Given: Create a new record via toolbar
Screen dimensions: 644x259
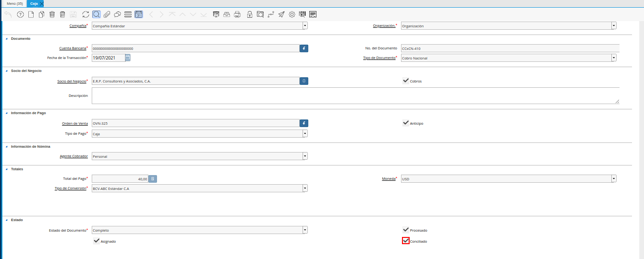Looking at the screenshot, I should click(31, 14).
